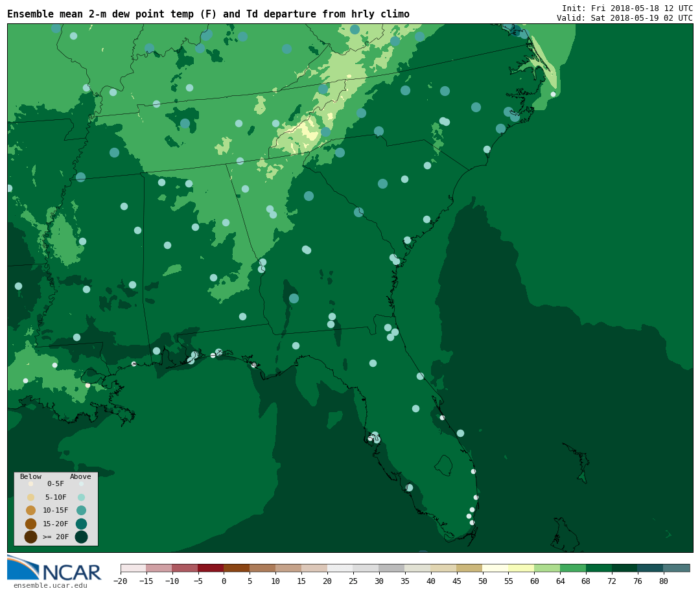Click the '80' colorbar tick label
The width and height of the screenshot is (700, 593).
(664, 581)
